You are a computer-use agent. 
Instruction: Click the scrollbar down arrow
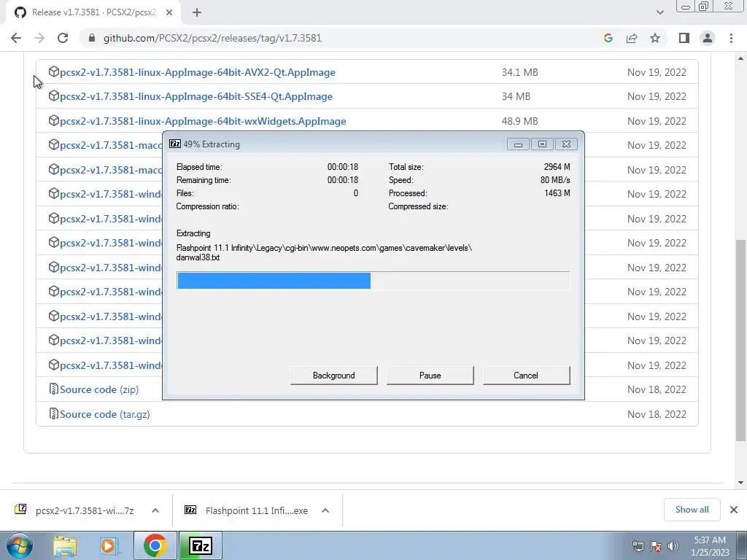click(741, 483)
